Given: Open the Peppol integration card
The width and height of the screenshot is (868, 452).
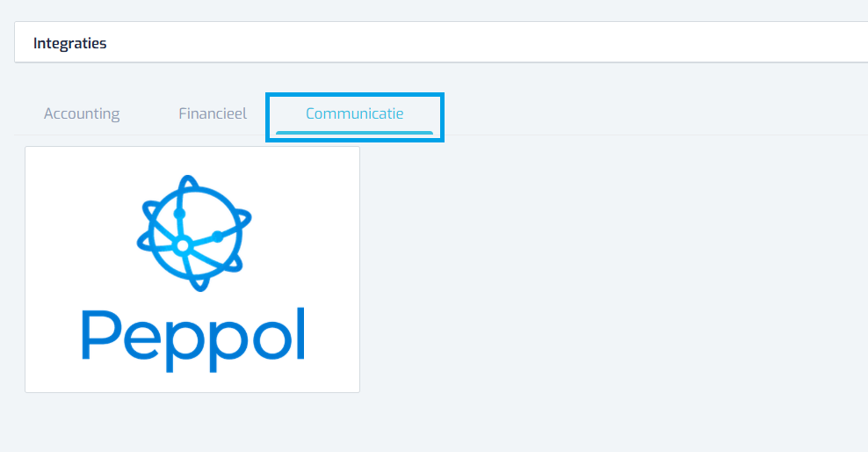Looking at the screenshot, I should pos(192,270).
